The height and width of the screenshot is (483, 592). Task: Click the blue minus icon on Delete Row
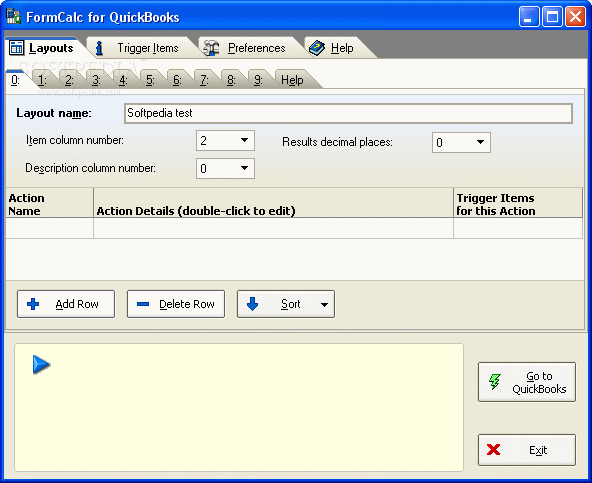(143, 304)
